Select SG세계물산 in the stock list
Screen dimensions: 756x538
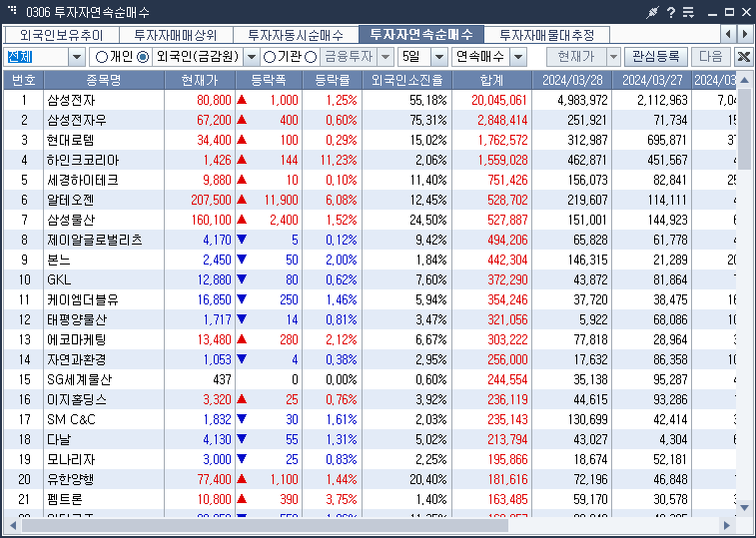[80, 380]
